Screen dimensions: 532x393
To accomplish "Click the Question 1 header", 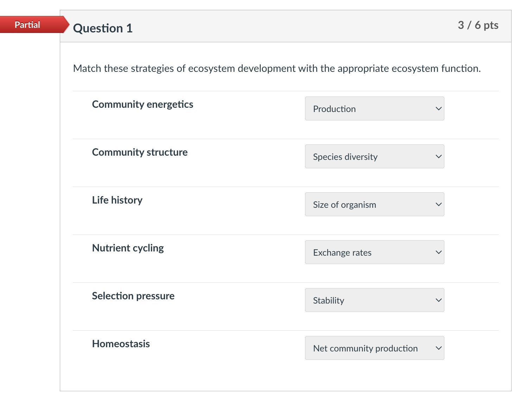I will click(102, 28).
